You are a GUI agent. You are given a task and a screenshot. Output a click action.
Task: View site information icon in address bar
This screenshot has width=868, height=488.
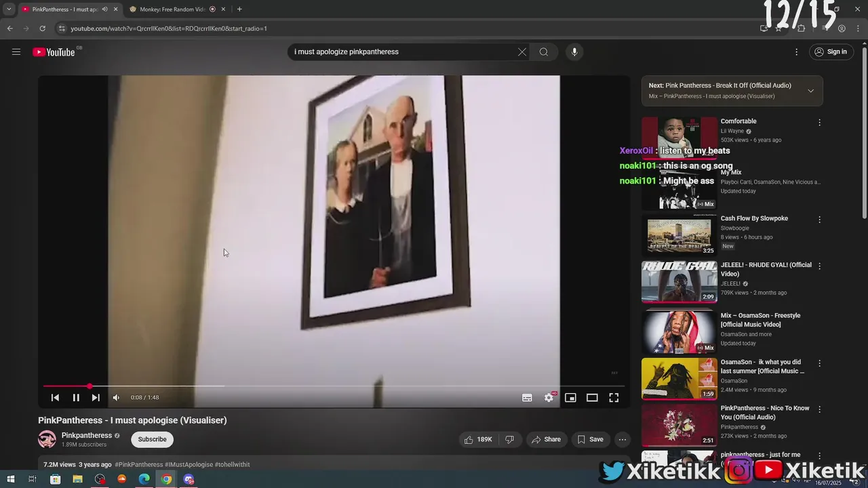(x=62, y=28)
